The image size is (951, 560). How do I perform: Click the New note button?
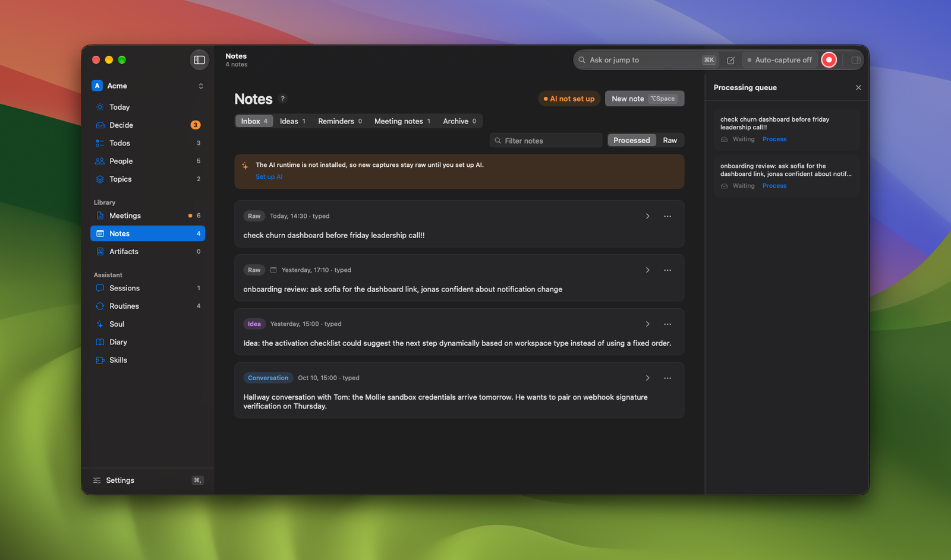pyautogui.click(x=644, y=99)
